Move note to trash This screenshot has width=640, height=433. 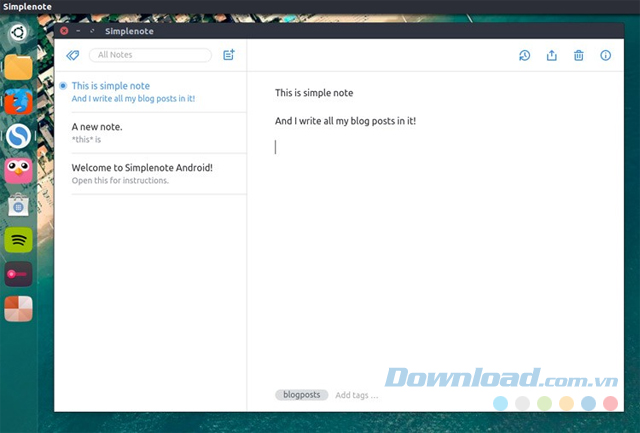578,56
